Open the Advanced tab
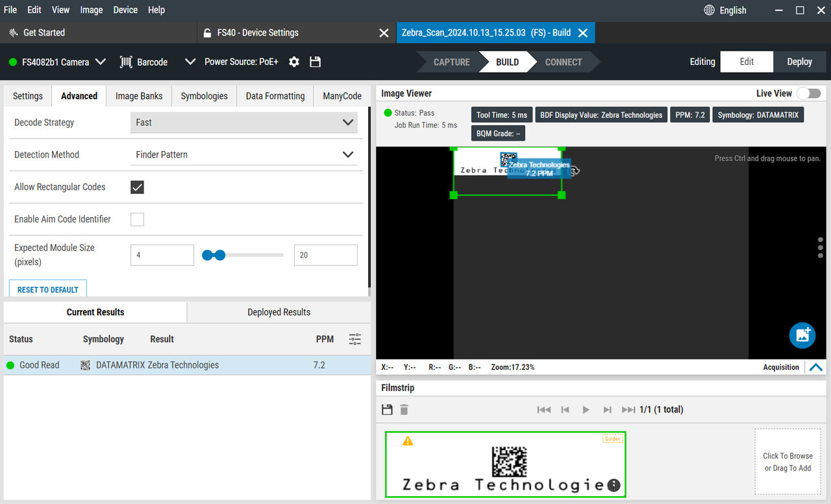Image resolution: width=831 pixels, height=504 pixels. click(x=79, y=96)
